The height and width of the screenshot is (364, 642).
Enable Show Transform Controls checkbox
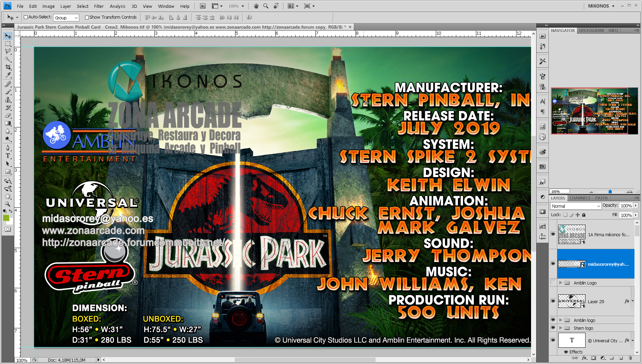(x=87, y=17)
